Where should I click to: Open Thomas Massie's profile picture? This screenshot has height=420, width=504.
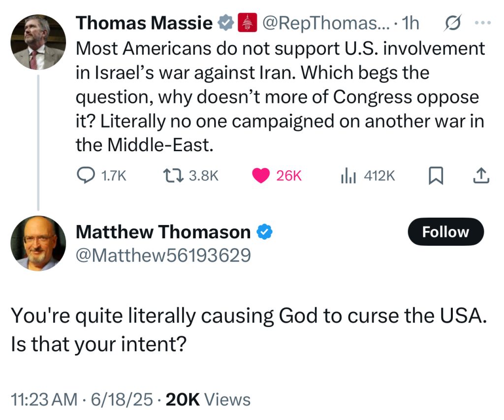[38, 42]
